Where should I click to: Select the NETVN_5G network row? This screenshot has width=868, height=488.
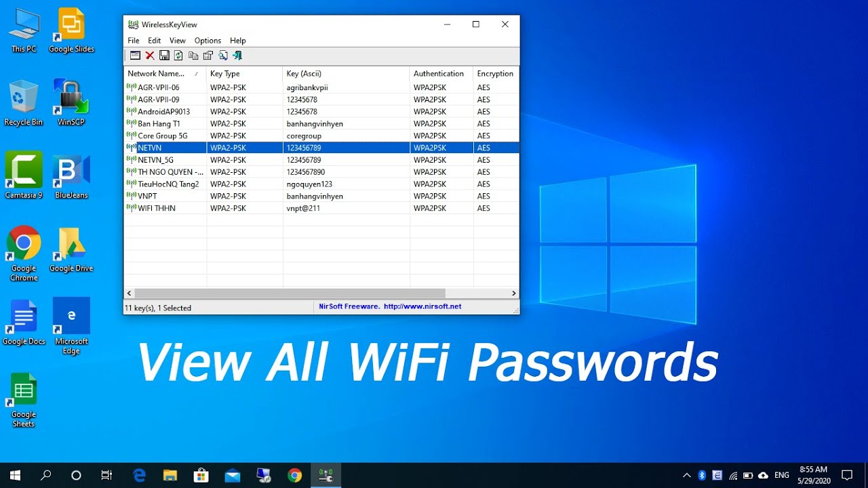322,160
